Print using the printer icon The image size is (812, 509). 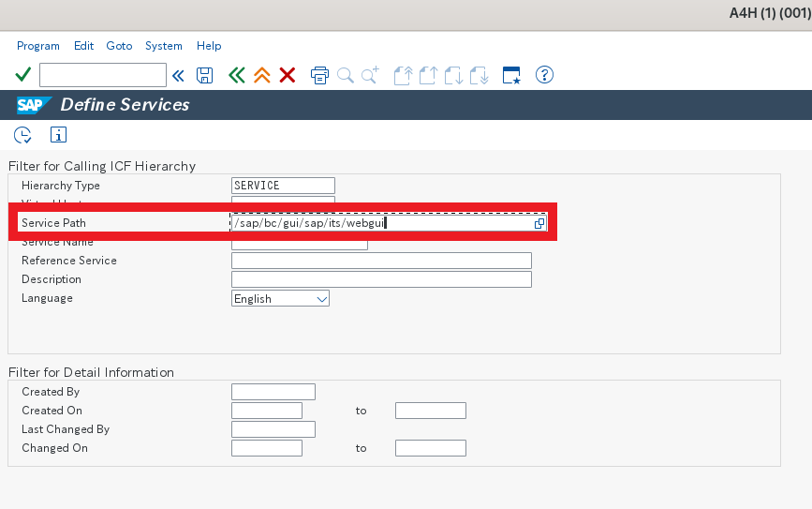tap(319, 75)
